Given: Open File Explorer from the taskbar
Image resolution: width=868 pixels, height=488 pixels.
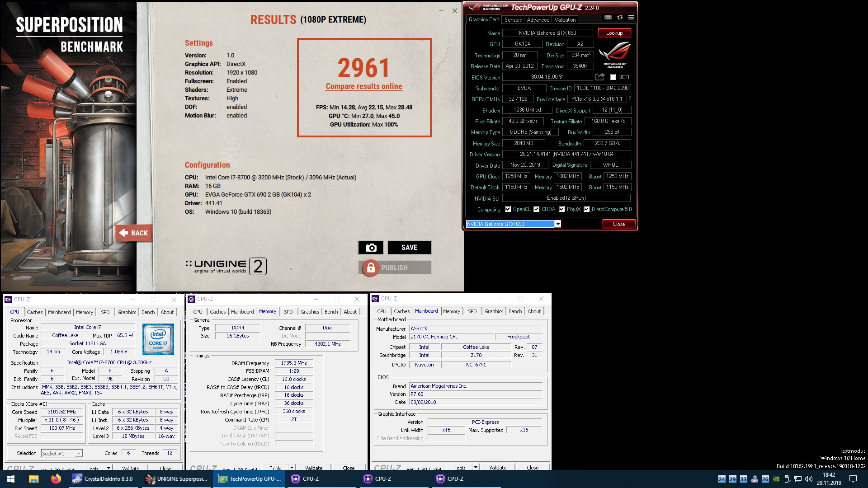Looking at the screenshot, I should (x=33, y=479).
